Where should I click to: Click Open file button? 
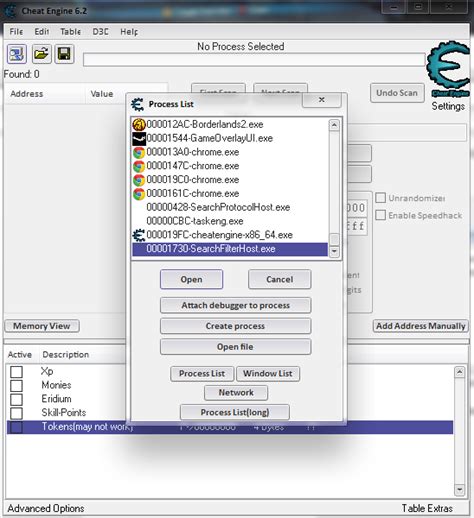(235, 347)
